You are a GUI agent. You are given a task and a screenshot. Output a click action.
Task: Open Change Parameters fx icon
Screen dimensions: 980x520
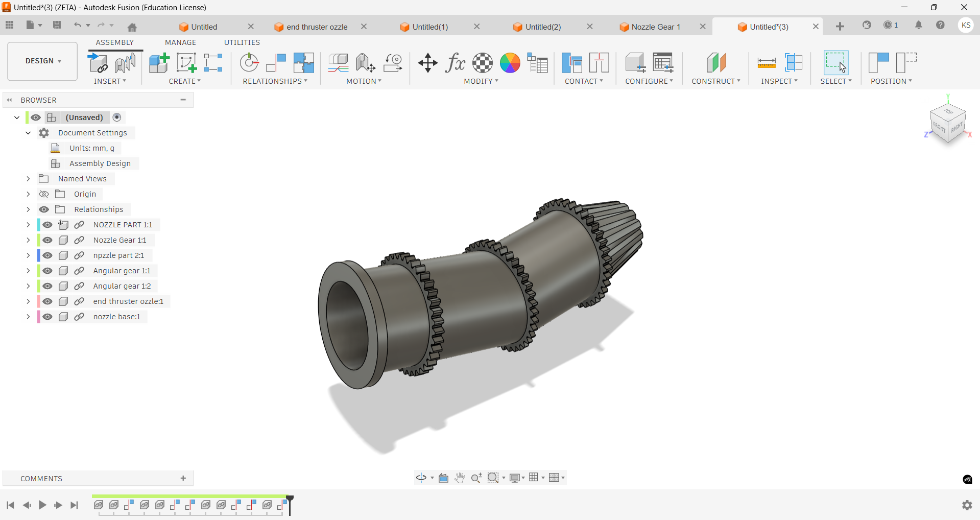point(455,63)
